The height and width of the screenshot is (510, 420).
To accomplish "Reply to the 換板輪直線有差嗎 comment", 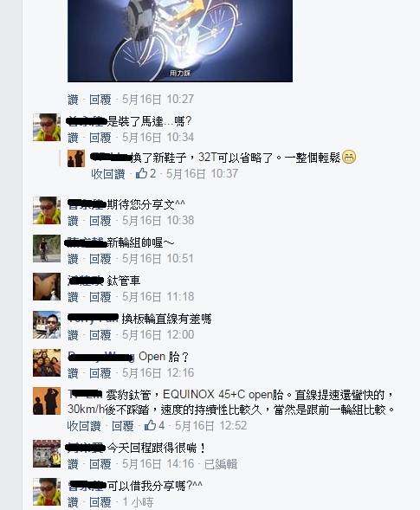I will [x=100, y=335].
